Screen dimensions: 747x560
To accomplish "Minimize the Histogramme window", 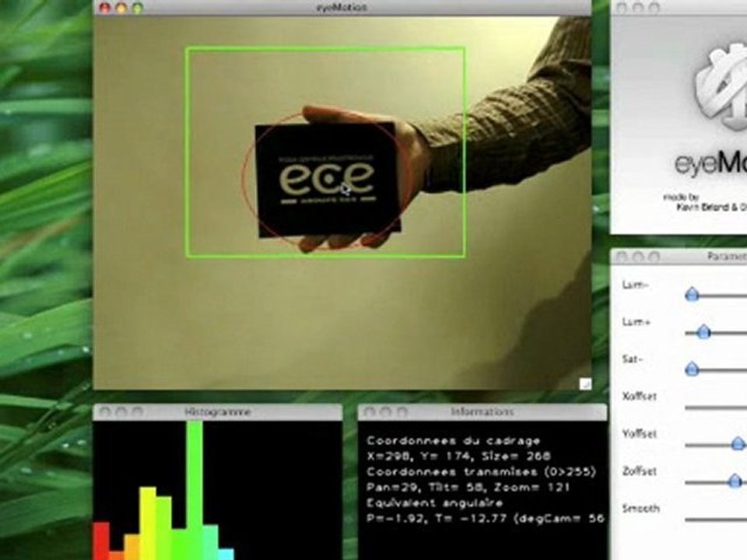I will point(121,412).
